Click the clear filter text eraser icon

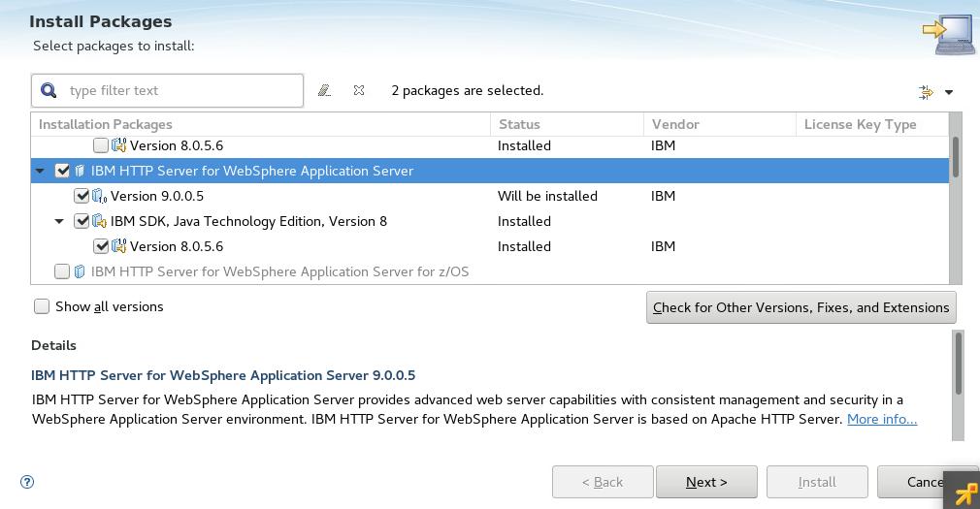tap(324, 90)
